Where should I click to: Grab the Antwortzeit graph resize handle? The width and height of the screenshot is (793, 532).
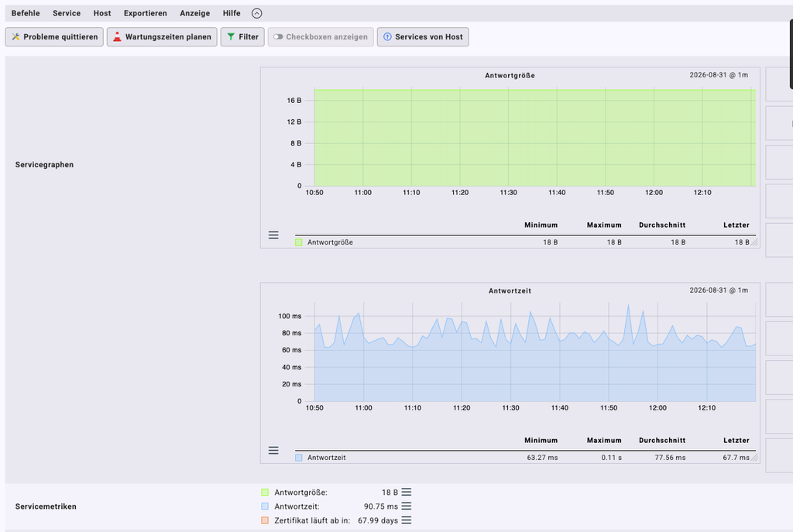[x=754, y=458]
